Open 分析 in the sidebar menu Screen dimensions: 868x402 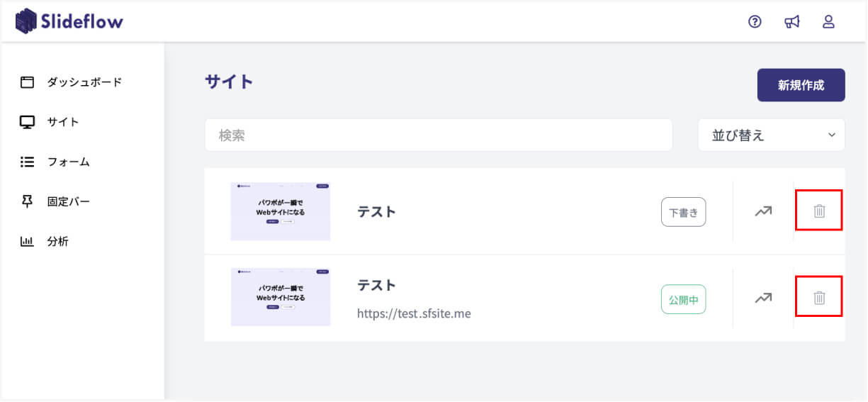(57, 241)
